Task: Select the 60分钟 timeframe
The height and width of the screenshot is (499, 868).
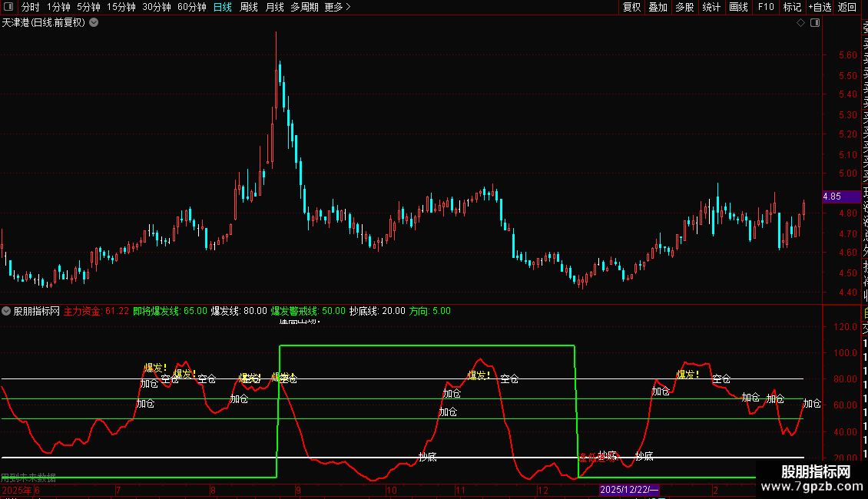Action: (x=192, y=7)
